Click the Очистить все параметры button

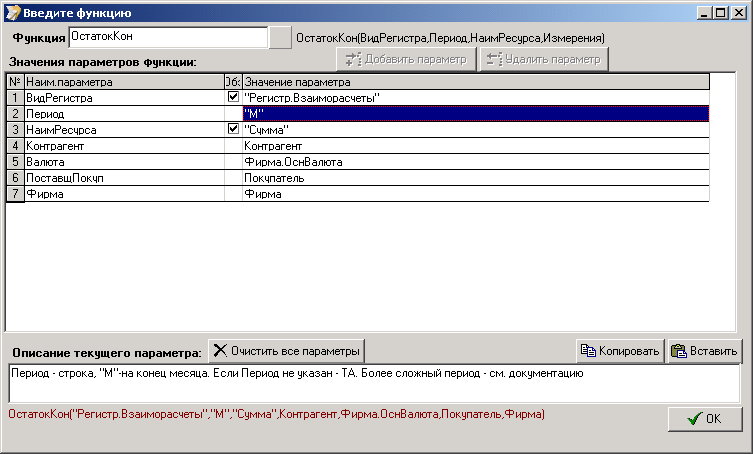click(x=287, y=351)
